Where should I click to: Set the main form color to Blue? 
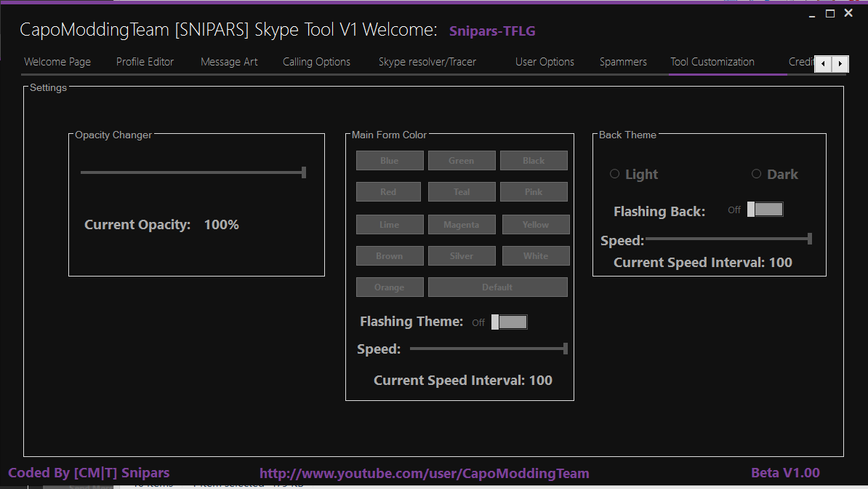pos(390,161)
